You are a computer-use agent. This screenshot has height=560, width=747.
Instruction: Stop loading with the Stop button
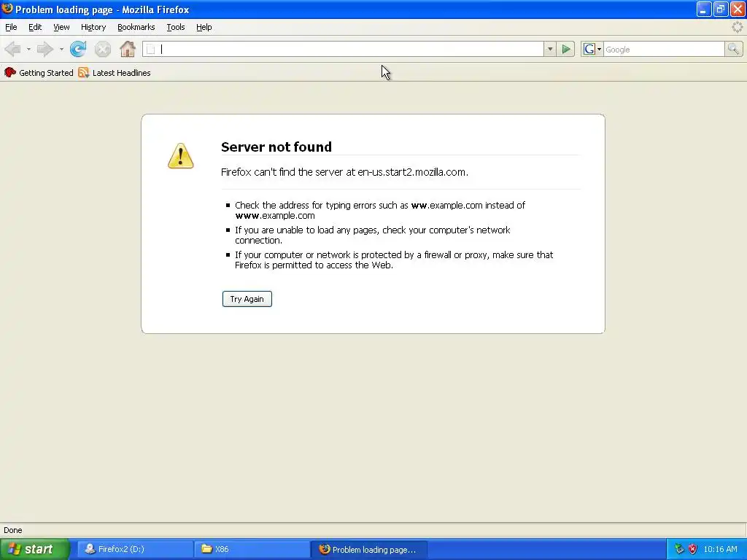click(x=102, y=49)
